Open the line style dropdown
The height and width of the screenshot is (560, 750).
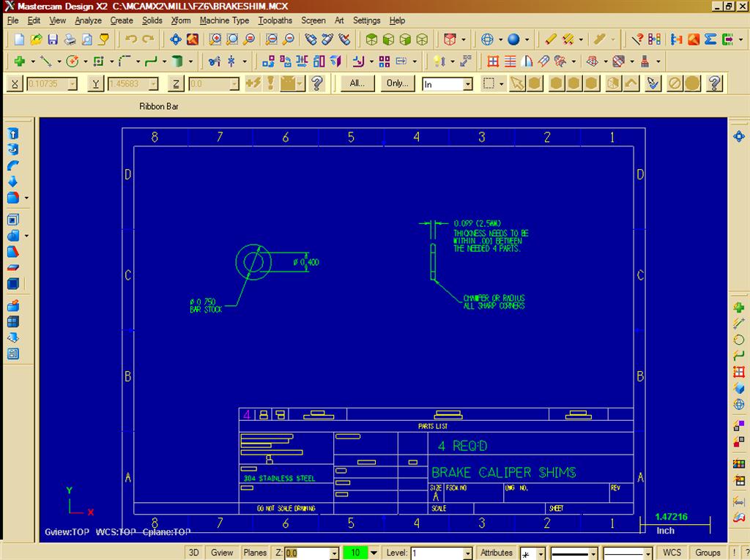[593, 554]
